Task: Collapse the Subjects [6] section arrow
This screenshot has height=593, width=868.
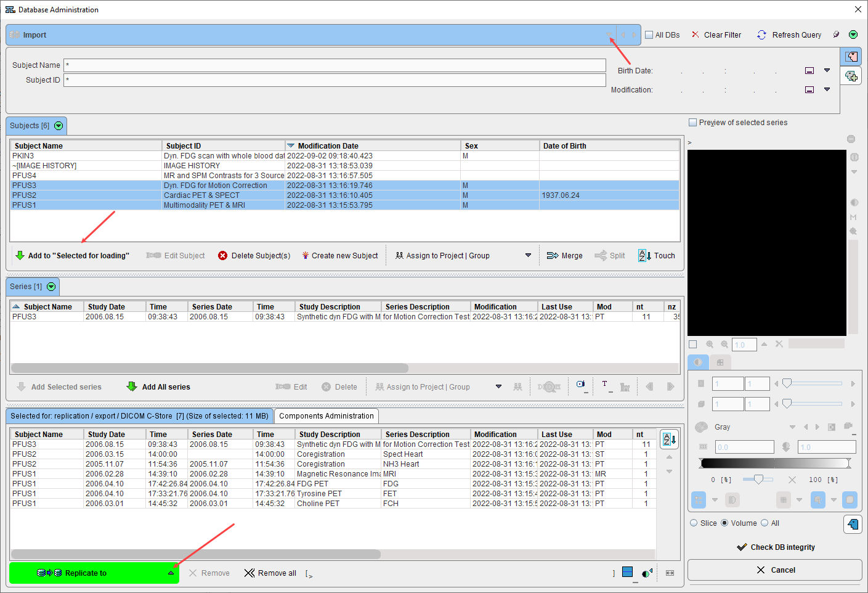Action: 59,126
